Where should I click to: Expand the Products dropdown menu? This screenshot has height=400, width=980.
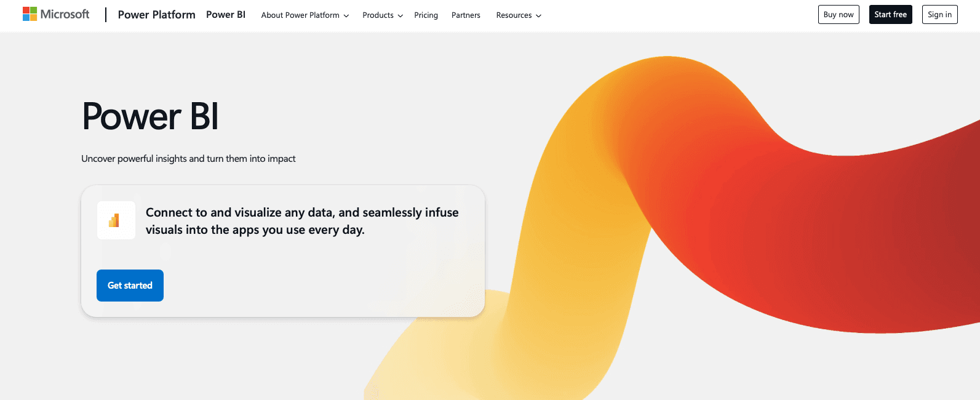(x=383, y=15)
